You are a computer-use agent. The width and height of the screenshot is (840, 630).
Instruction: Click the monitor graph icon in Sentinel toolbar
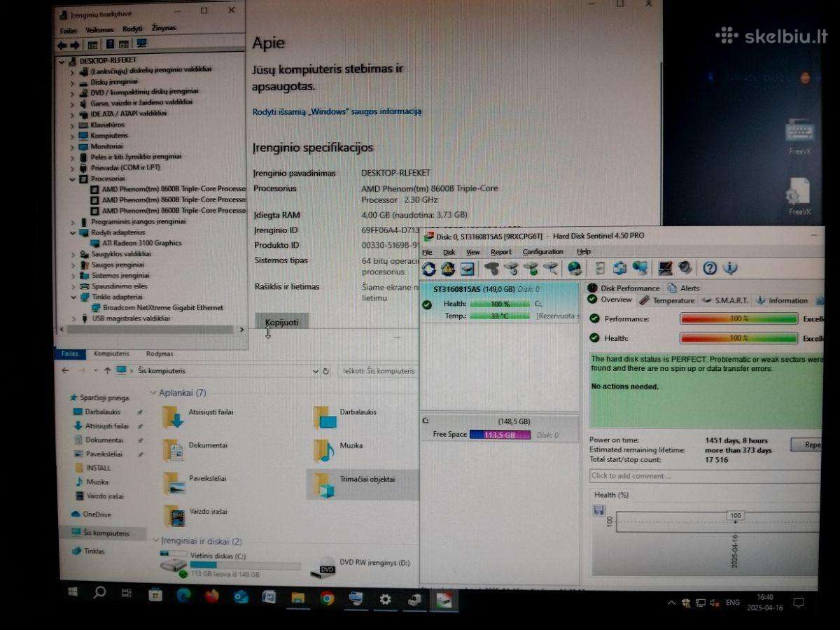665,268
